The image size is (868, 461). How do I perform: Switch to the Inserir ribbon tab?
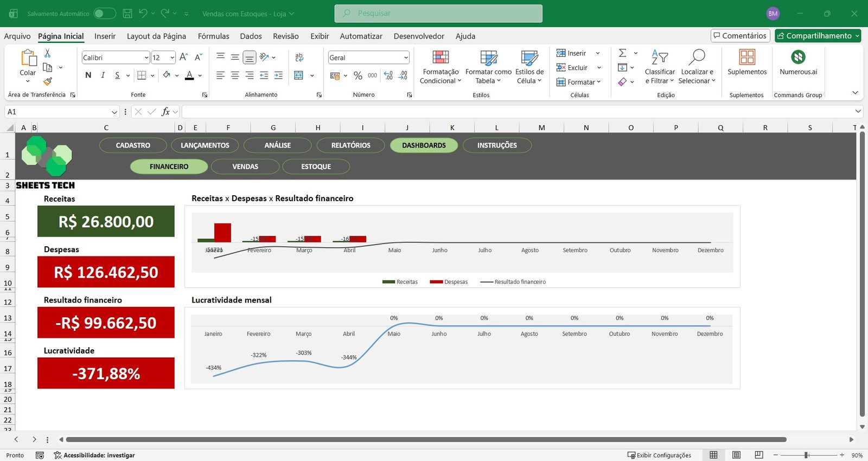[105, 36]
